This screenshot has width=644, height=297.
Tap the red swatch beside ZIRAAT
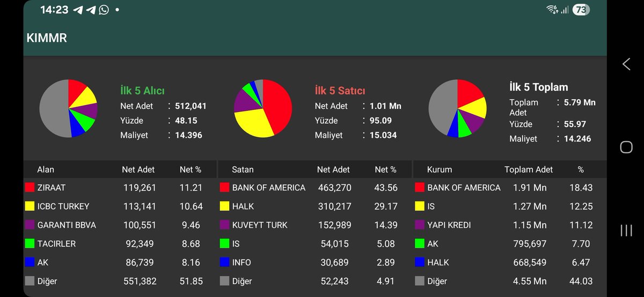(x=30, y=188)
